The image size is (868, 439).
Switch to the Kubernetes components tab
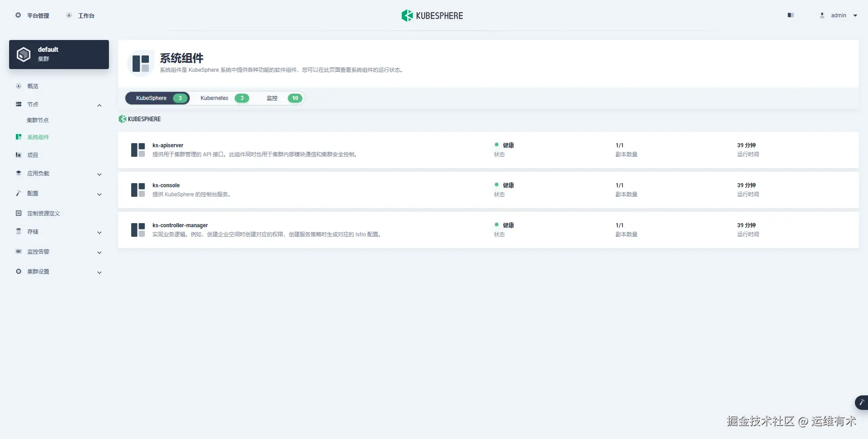pyautogui.click(x=224, y=98)
